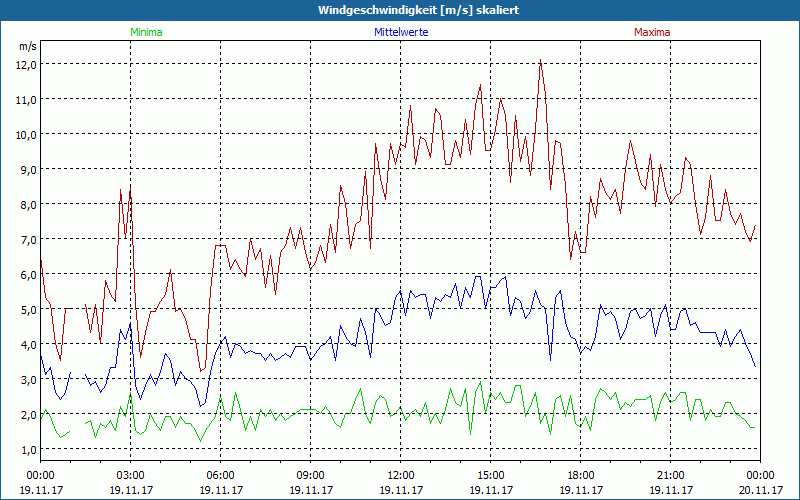
Task: Click the '11,0' y-axis value
Action: tap(26, 99)
